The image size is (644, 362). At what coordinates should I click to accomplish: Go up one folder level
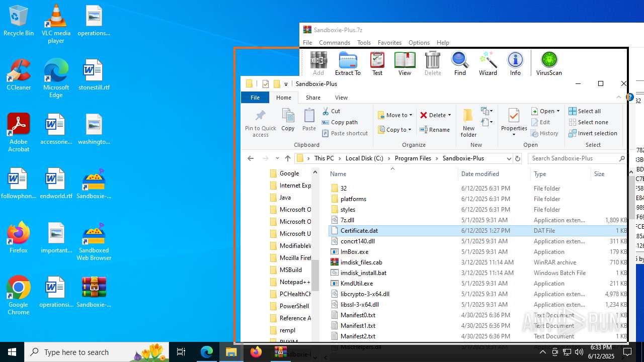(x=288, y=158)
